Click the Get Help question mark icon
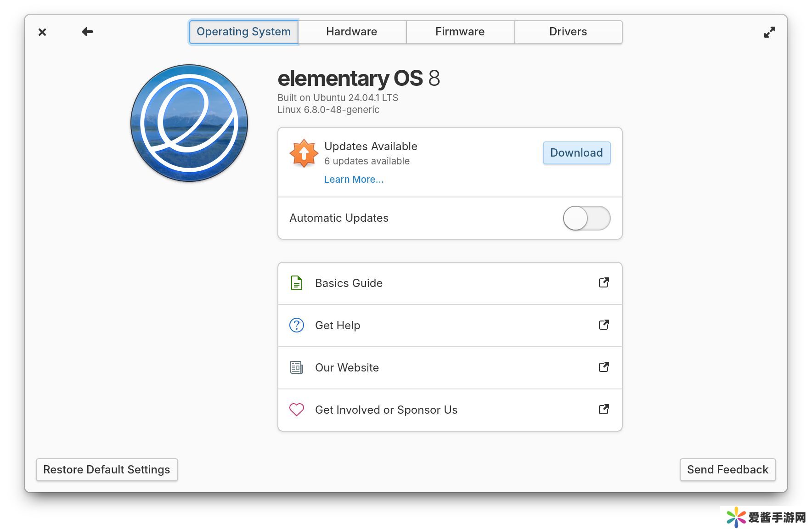Image resolution: width=812 pixels, height=529 pixels. (x=297, y=325)
